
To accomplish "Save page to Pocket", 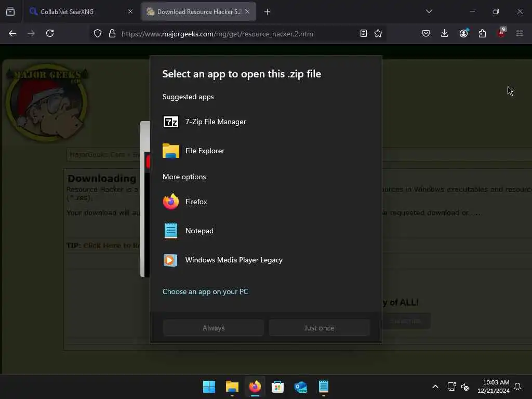I will click(x=426, y=33).
